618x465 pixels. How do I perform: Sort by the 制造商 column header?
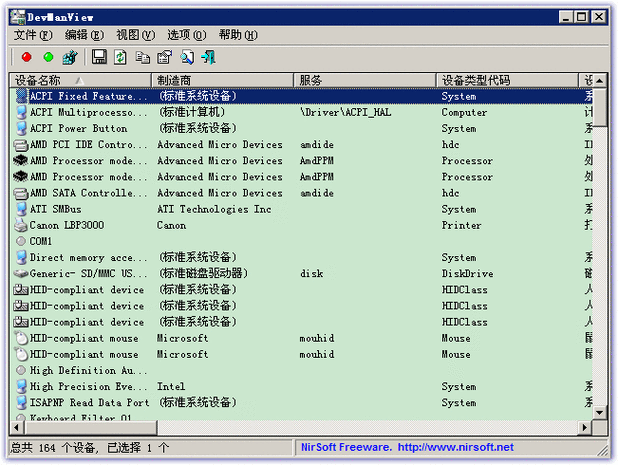(222, 80)
